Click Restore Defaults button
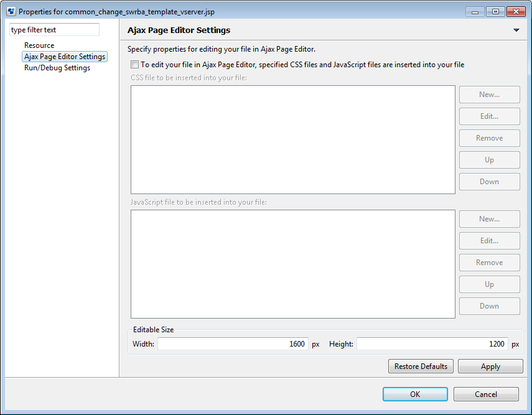532x415 pixels. point(421,366)
